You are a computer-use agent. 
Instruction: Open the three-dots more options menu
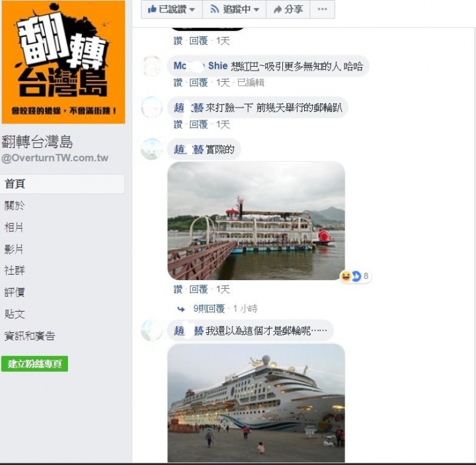tap(323, 9)
